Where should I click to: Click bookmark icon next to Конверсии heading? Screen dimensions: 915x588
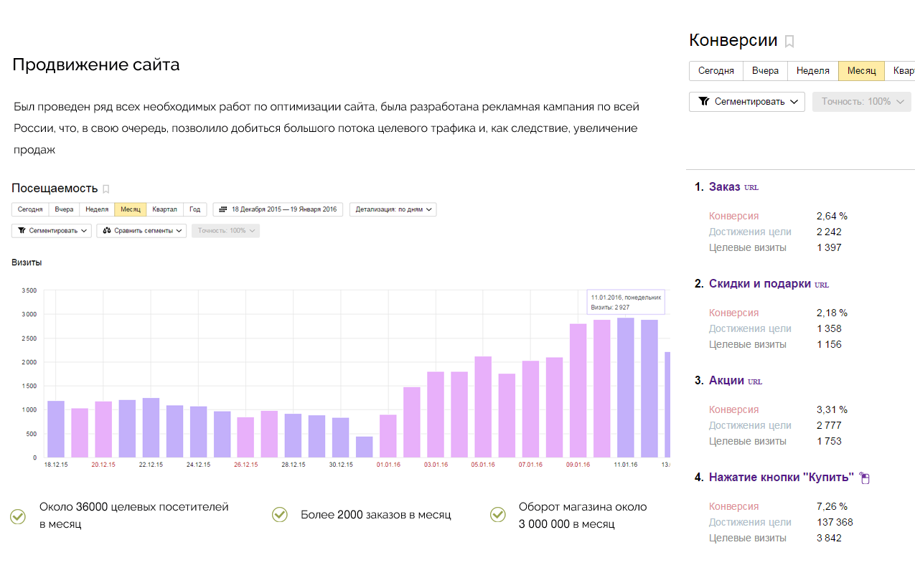pos(789,42)
